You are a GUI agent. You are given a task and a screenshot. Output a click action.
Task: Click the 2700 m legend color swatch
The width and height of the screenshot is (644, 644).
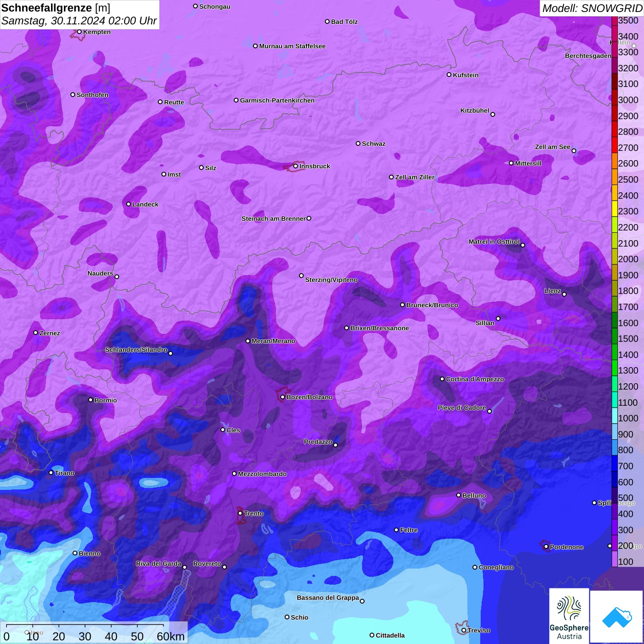coord(615,145)
